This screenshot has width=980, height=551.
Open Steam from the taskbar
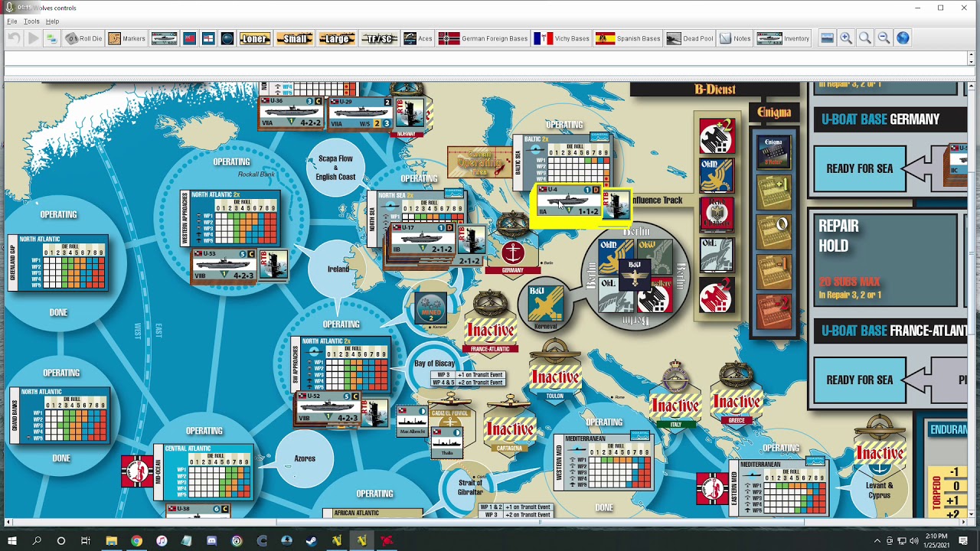click(312, 541)
